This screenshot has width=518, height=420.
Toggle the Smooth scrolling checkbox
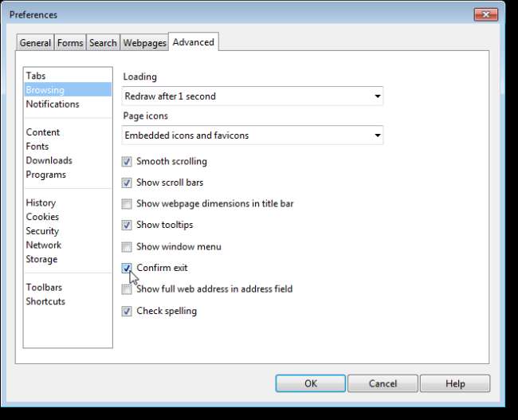pyautogui.click(x=127, y=162)
